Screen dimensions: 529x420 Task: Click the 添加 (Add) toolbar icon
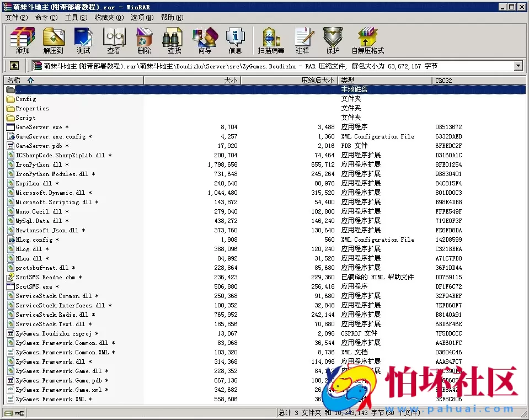(23, 40)
